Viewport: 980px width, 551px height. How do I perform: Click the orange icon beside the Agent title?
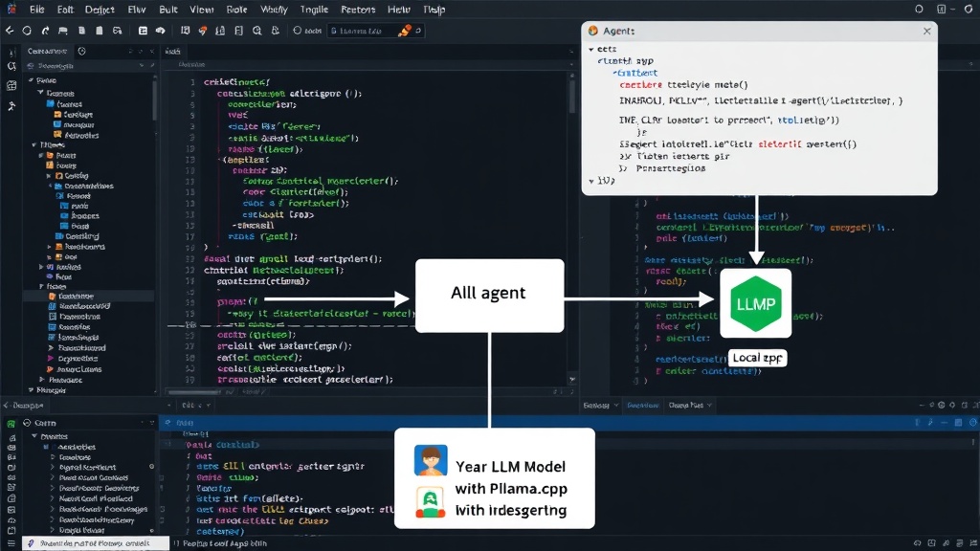(593, 31)
